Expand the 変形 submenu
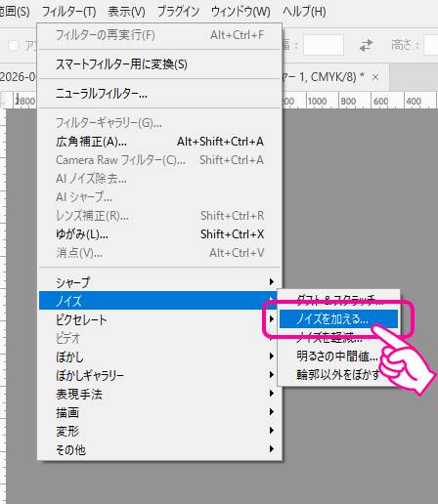 [159, 431]
